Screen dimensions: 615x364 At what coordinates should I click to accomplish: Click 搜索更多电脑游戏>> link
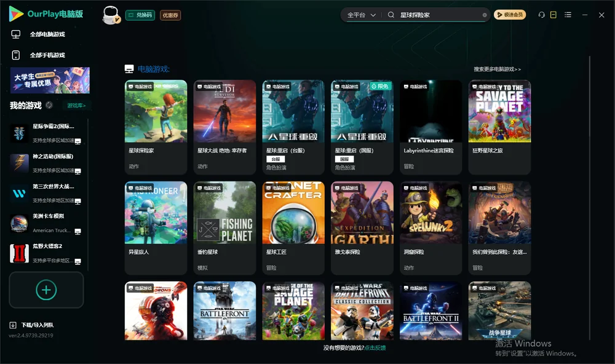pos(497,69)
